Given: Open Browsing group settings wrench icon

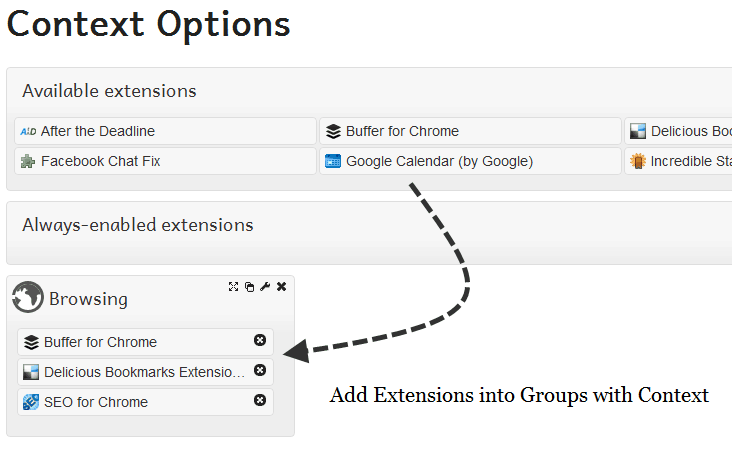Looking at the screenshot, I should click(265, 287).
